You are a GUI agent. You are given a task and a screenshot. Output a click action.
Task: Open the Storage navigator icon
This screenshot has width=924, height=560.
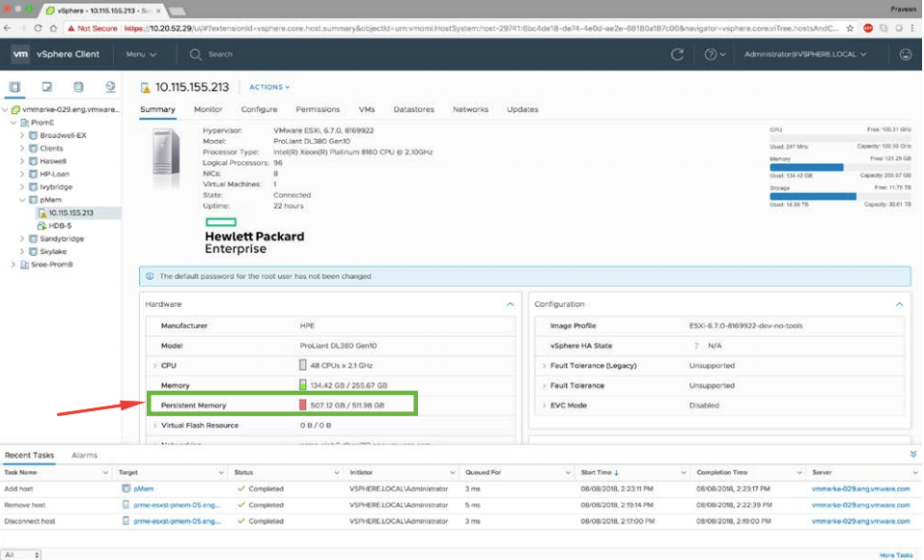pyautogui.click(x=78, y=87)
